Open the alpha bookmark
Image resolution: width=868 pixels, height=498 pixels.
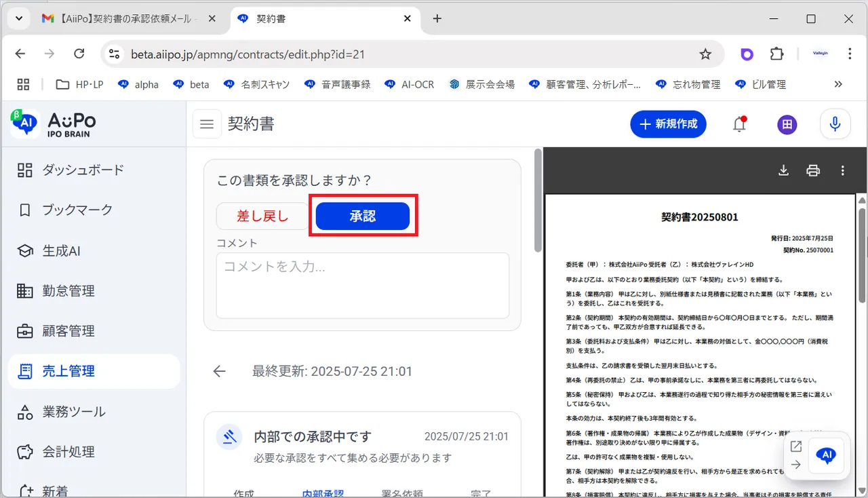[138, 84]
